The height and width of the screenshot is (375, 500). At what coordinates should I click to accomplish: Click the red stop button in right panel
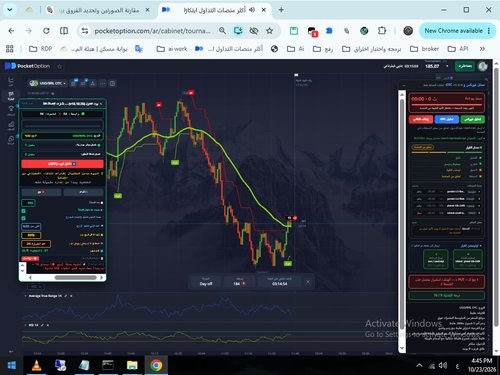pos(421,119)
